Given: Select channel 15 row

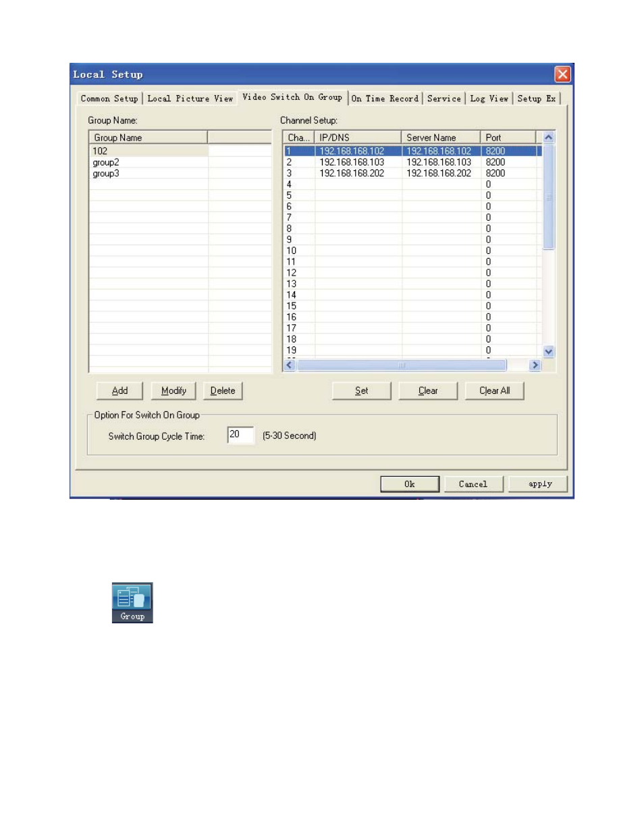Looking at the screenshot, I should click(x=412, y=306).
